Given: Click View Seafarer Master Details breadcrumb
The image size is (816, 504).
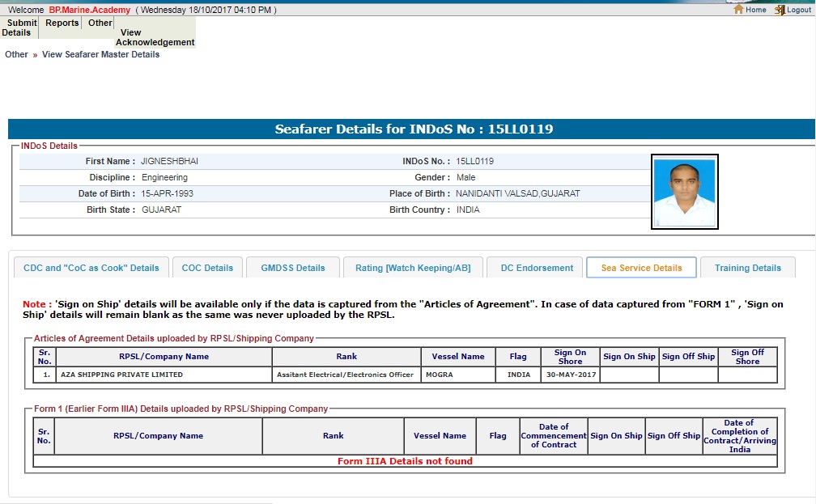Looking at the screenshot, I should pos(100,54).
